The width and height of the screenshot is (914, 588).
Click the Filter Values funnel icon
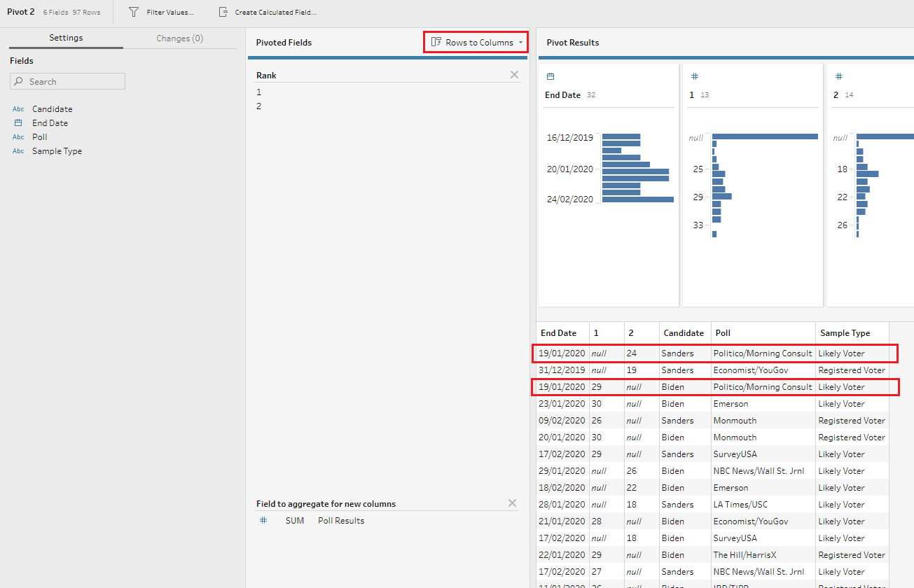134,12
